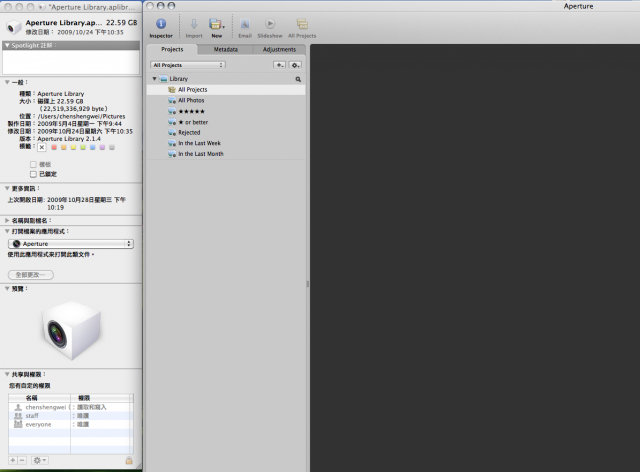Open the Aperture open-with application dropdown
The image size is (640, 472).
pos(70,243)
